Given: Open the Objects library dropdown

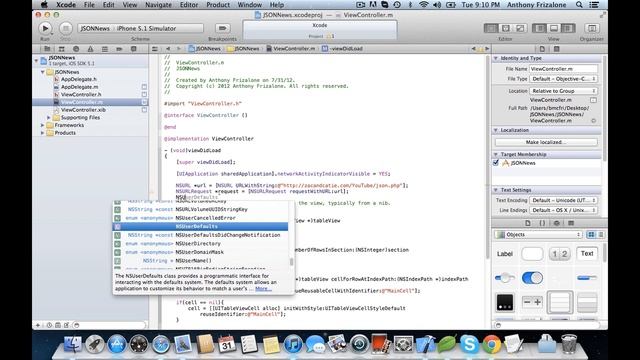Looking at the screenshot, I should (538, 235).
